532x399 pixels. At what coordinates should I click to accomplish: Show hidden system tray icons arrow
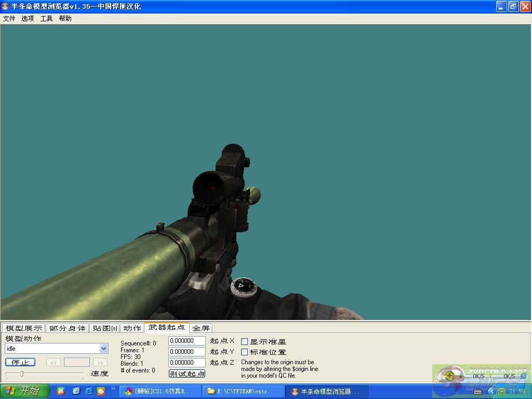tap(491, 391)
